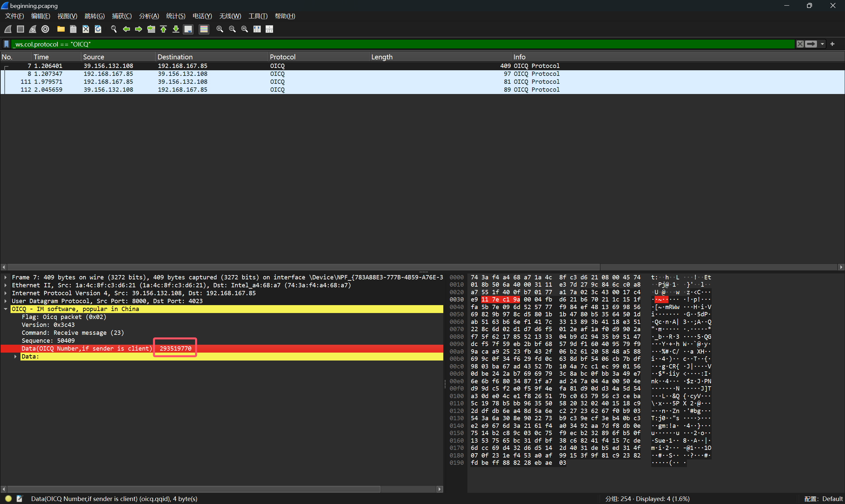Viewport: 845px width, 504px height.
Task: Expand Internet Protocol Version 4 node
Action: [5, 293]
